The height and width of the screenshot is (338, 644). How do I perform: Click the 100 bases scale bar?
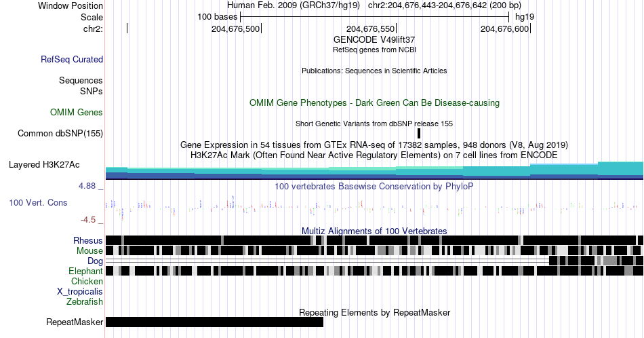tap(375, 17)
